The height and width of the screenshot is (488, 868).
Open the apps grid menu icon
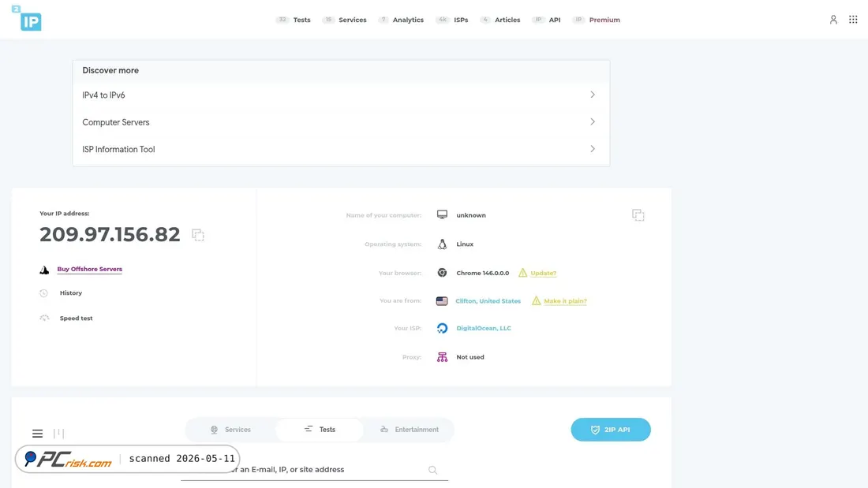853,20
